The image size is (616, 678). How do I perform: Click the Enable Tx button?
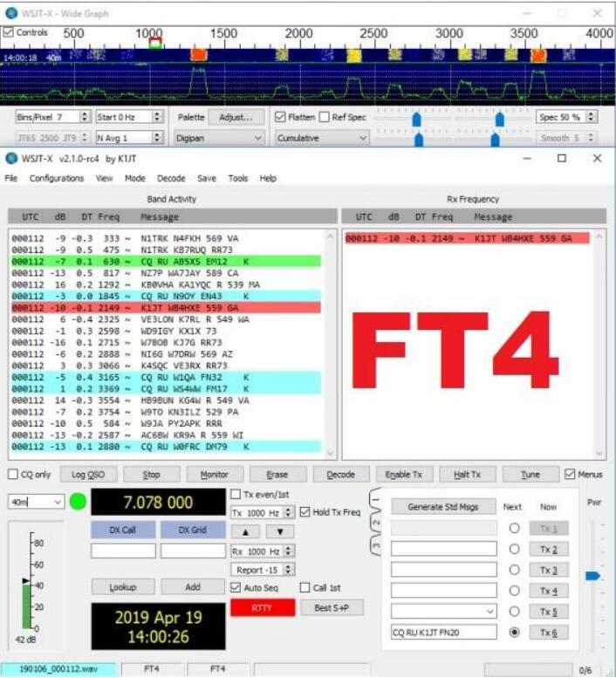pyautogui.click(x=403, y=475)
